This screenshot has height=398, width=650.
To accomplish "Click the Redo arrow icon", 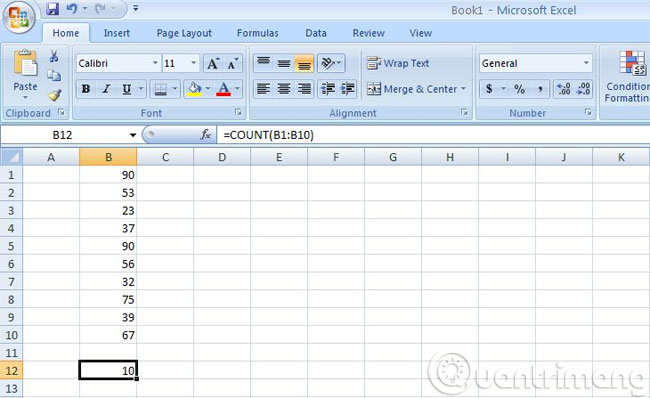I will (100, 9).
